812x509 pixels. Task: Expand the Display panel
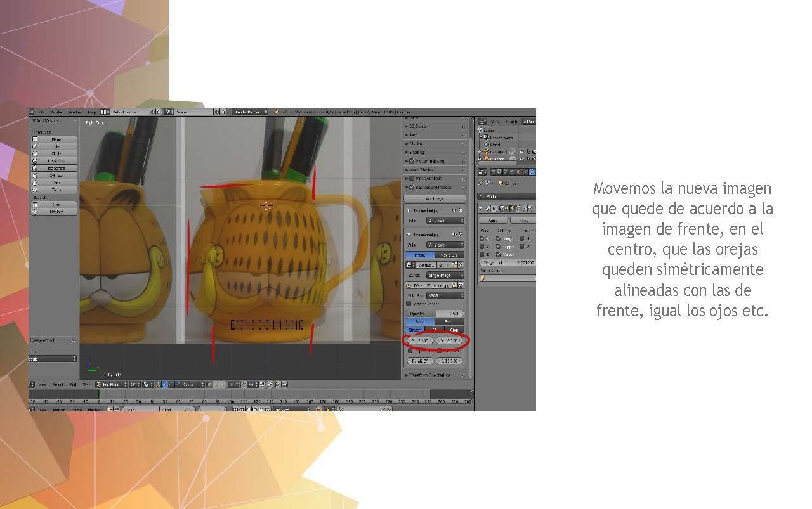coord(435,144)
